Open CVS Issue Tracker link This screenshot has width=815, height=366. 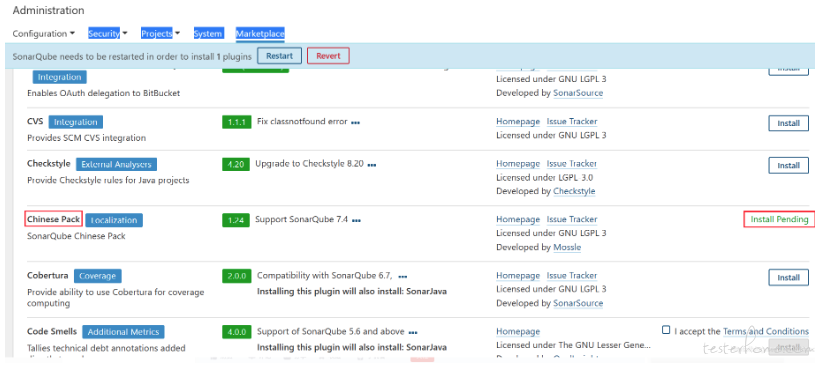click(572, 122)
